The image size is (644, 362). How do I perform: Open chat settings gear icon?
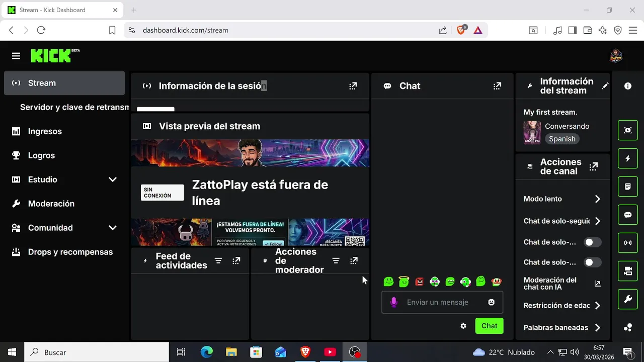(463, 326)
